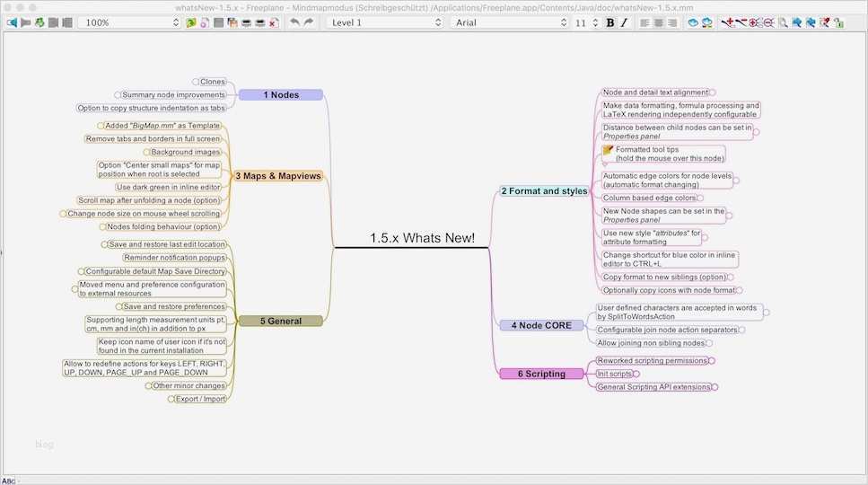Click the grey next-map arrow icon
This screenshot has width=868, height=485.
(x=25, y=22)
